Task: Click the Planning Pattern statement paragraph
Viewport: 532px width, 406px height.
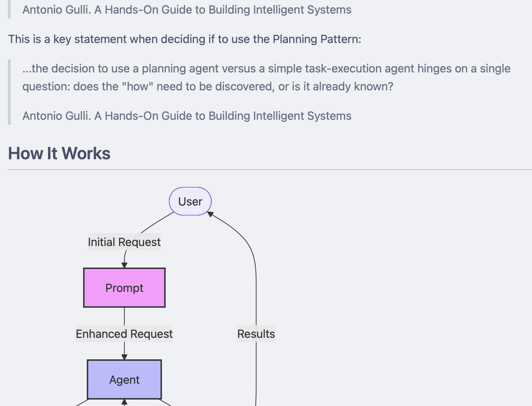Action: [x=185, y=39]
